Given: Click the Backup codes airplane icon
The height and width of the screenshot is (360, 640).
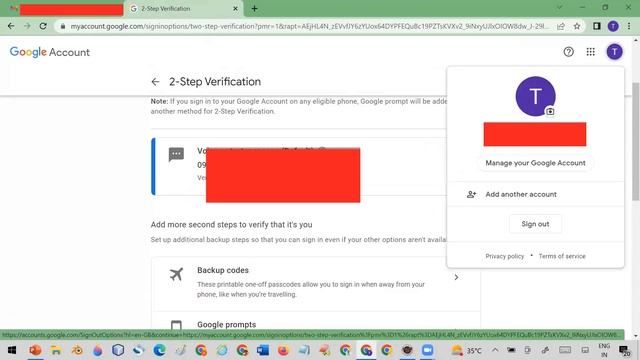Looking at the screenshot, I should point(176,274).
